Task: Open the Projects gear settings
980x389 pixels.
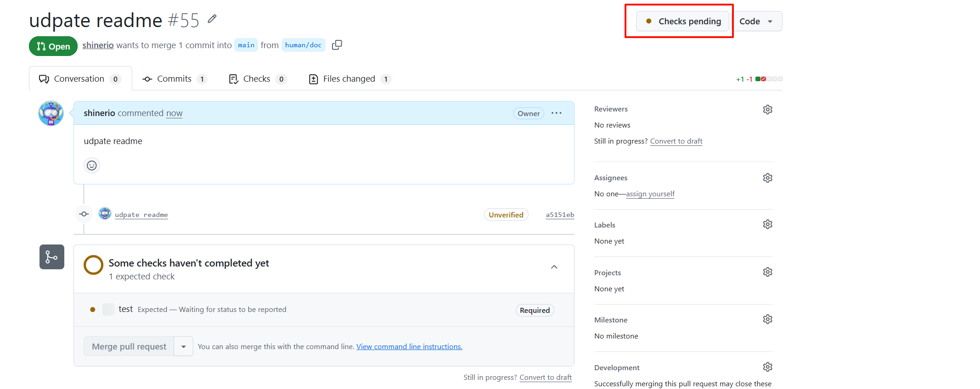Action: tap(767, 272)
